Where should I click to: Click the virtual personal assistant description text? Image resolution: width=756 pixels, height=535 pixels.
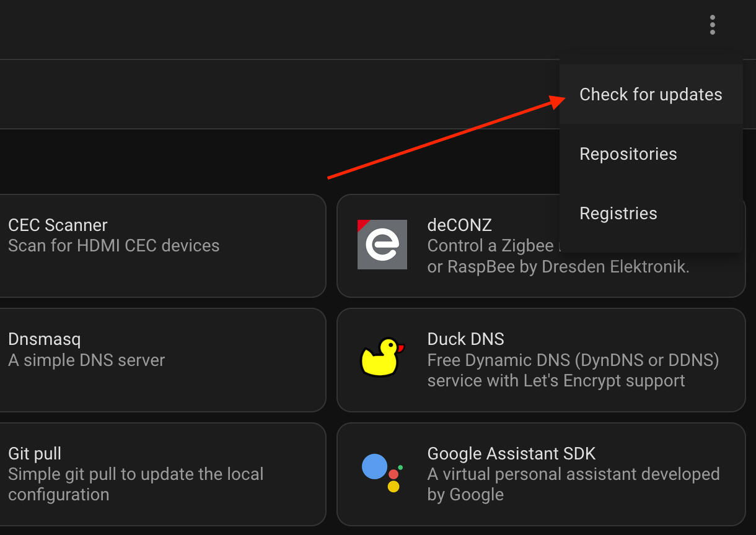[573, 474]
